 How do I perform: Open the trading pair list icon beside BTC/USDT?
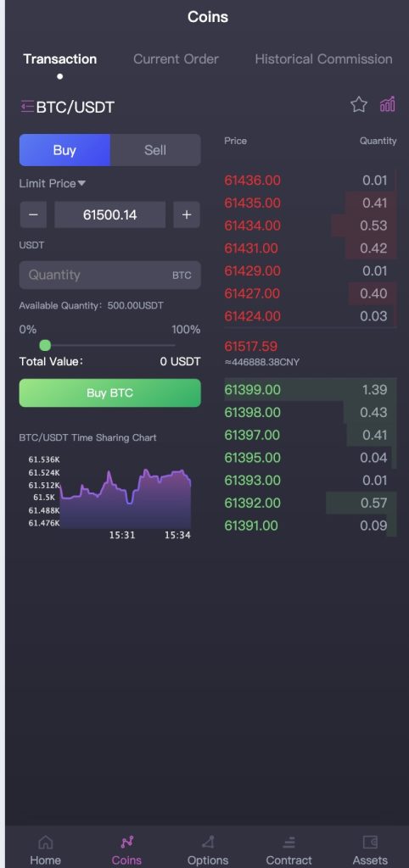pos(27,106)
